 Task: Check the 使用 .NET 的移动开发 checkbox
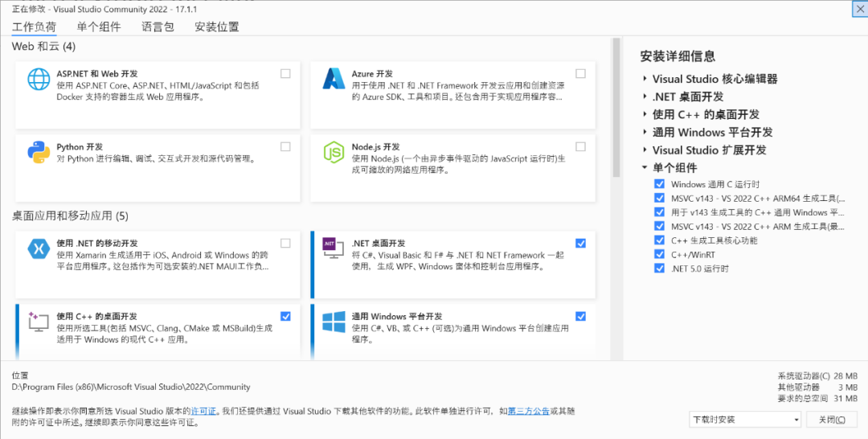(x=285, y=243)
